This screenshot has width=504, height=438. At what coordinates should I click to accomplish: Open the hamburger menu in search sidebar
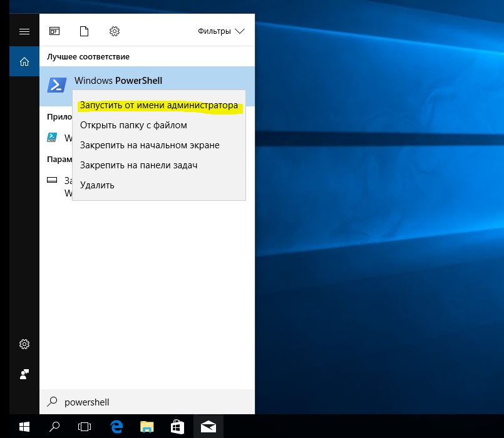(24, 31)
